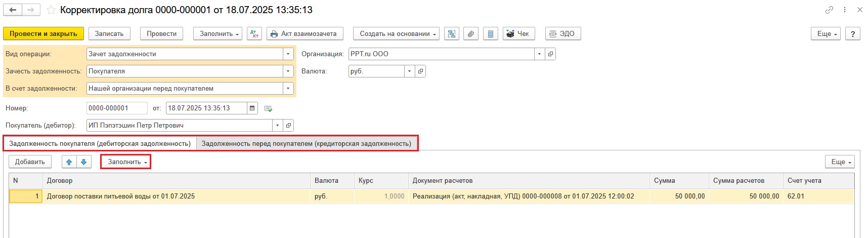The width and height of the screenshot is (868, 238).
Task: Navigate back with the left arrow
Action: click(x=13, y=10)
